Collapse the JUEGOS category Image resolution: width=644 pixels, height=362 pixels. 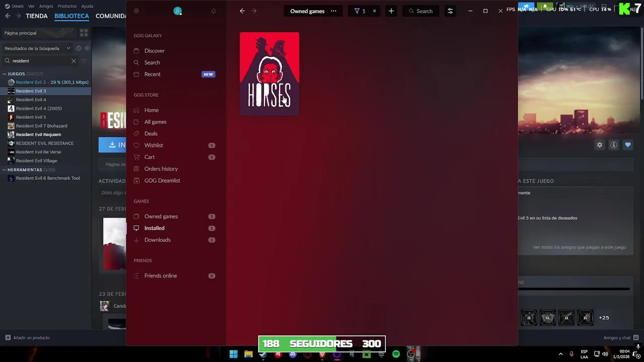coord(5,74)
